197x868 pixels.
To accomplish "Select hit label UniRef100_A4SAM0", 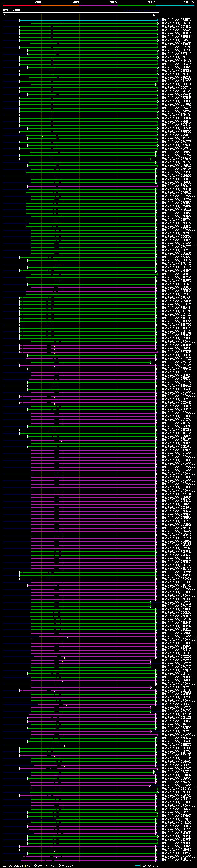I will pos(177,43).
